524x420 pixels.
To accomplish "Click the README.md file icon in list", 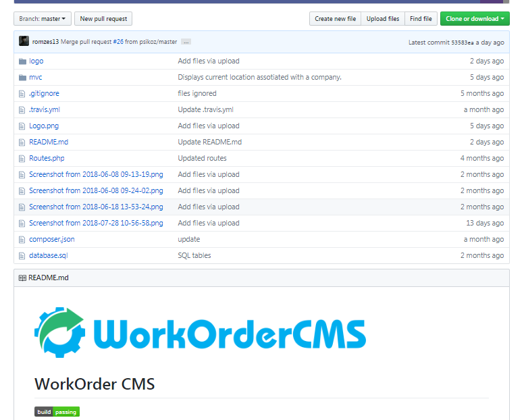I will click(x=22, y=142).
